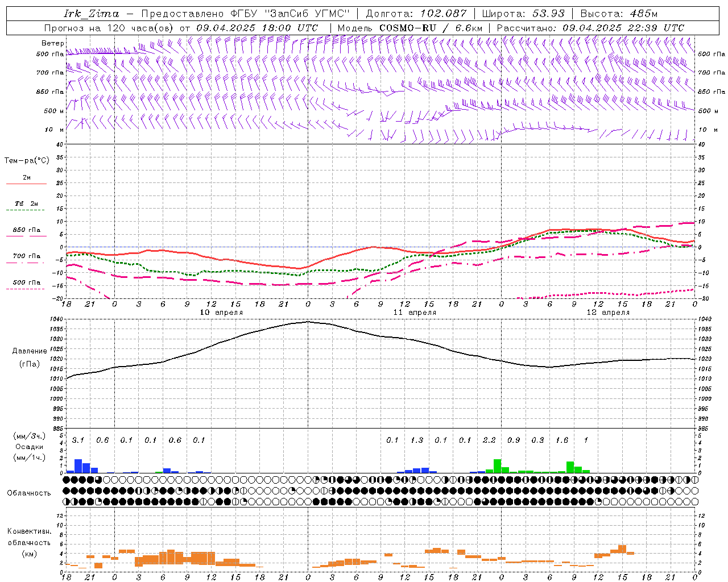
Task: Click the 1.3 precipitation value
Action: pyautogui.click(x=417, y=440)
